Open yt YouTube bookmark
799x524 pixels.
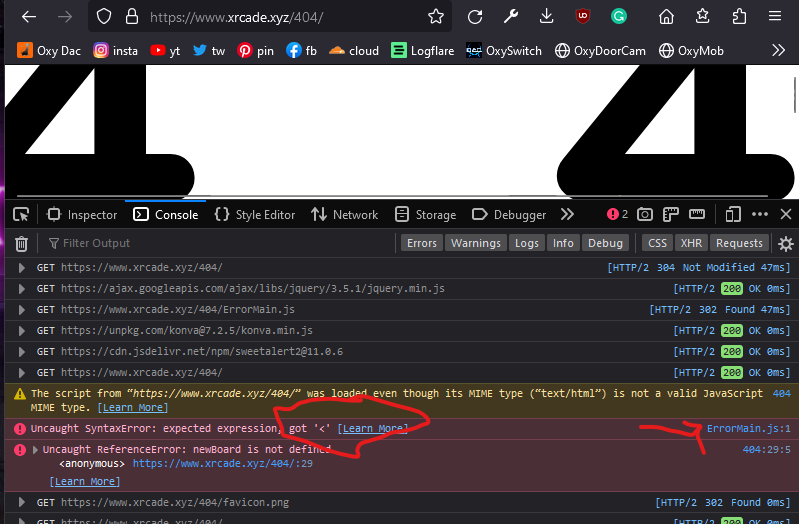[x=165, y=50]
